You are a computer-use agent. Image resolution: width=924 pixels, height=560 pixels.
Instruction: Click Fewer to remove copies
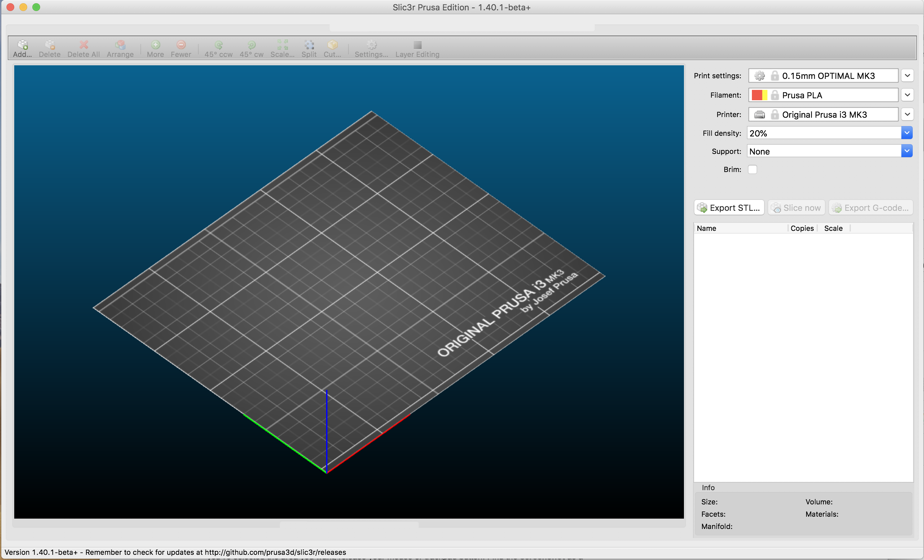click(181, 48)
